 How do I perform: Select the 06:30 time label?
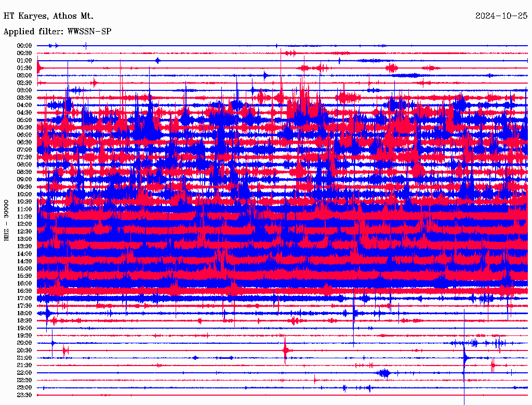24,142
